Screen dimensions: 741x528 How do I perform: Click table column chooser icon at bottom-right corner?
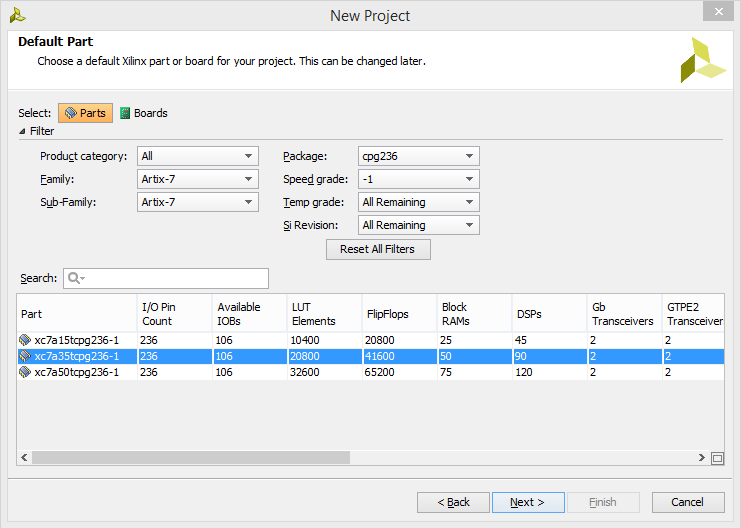point(717,458)
